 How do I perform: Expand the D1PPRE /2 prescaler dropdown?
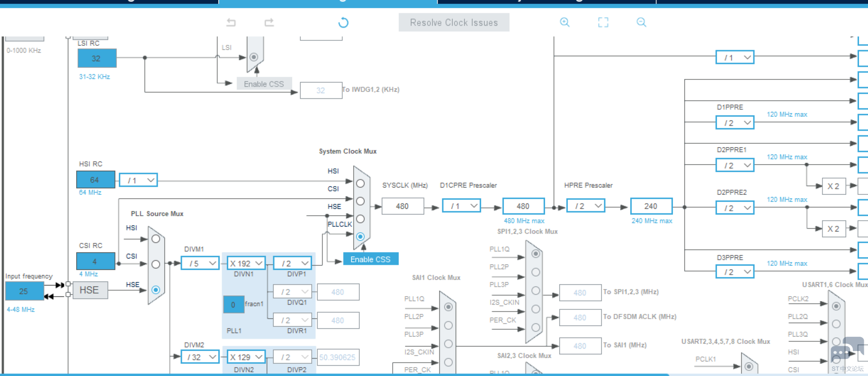click(x=735, y=123)
